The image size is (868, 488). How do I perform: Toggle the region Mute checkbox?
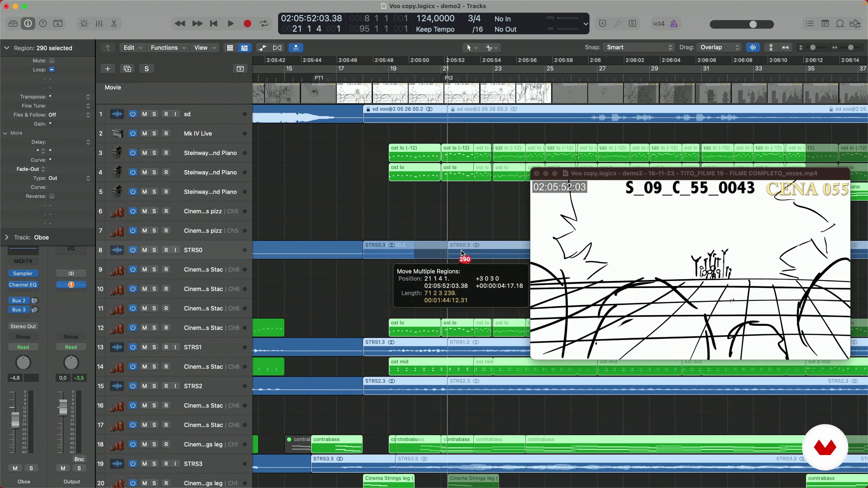tap(52, 61)
